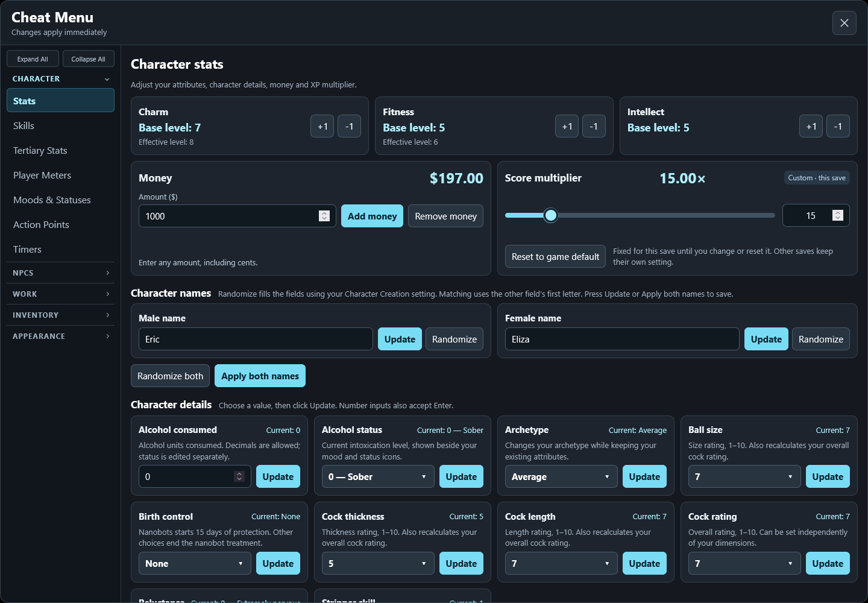The image size is (868, 603).
Task: Focus the Male name text field
Action: pyautogui.click(x=256, y=339)
